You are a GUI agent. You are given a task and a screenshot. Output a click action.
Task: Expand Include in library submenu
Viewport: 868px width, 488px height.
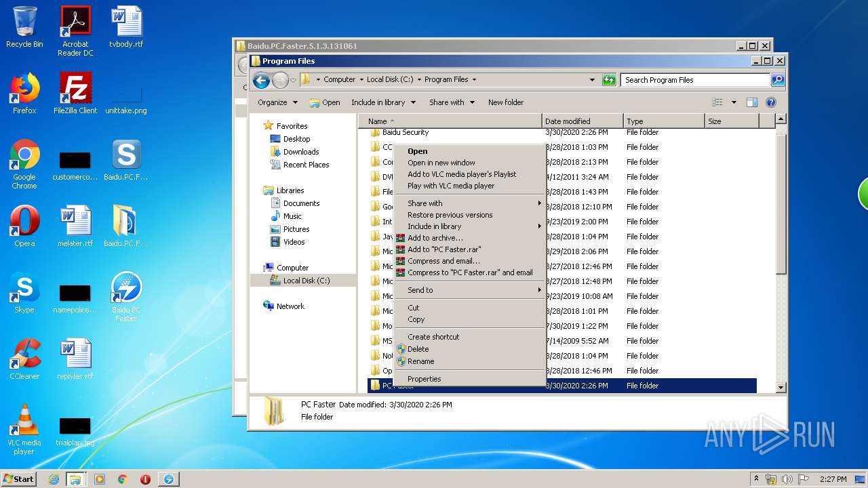click(x=470, y=226)
